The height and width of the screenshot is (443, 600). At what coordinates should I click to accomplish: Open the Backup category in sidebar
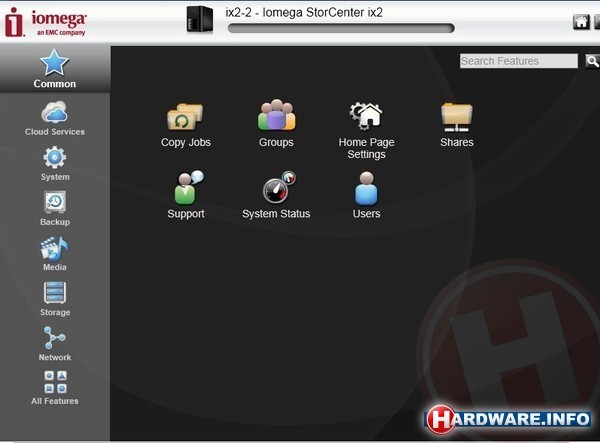click(x=55, y=209)
